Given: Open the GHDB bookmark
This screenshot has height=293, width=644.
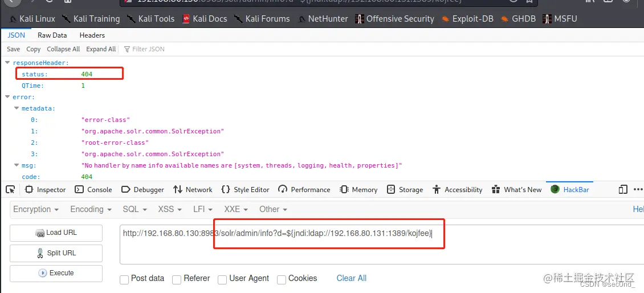Looking at the screenshot, I should pos(518,19).
